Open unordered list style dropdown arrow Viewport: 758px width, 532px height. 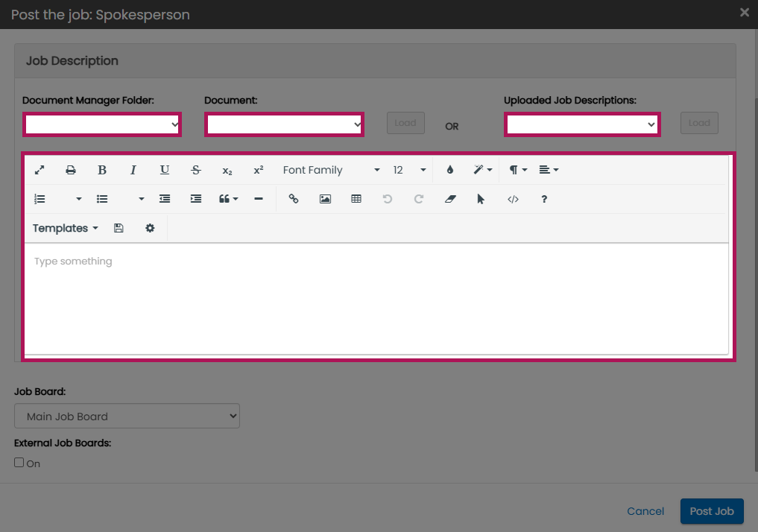coord(141,199)
